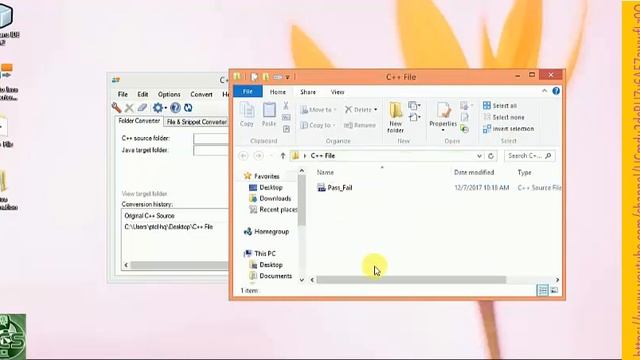Switch to Details view icon in status bar
640x360 pixels.
542,290
